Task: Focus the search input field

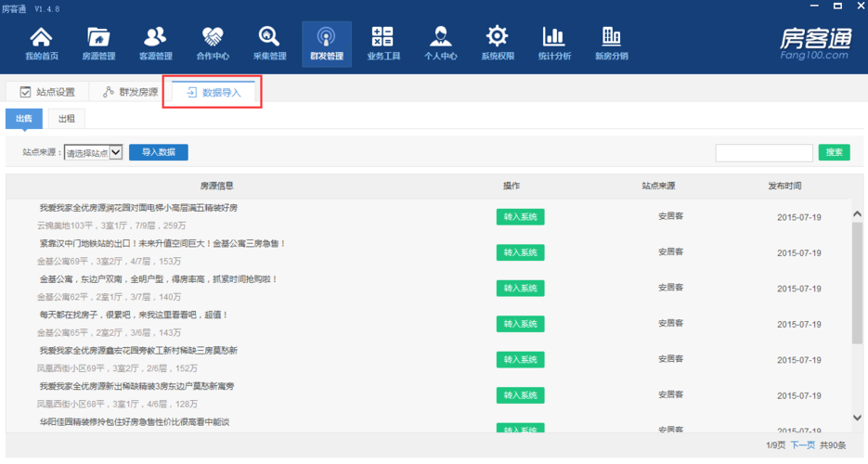Action: pyautogui.click(x=764, y=152)
